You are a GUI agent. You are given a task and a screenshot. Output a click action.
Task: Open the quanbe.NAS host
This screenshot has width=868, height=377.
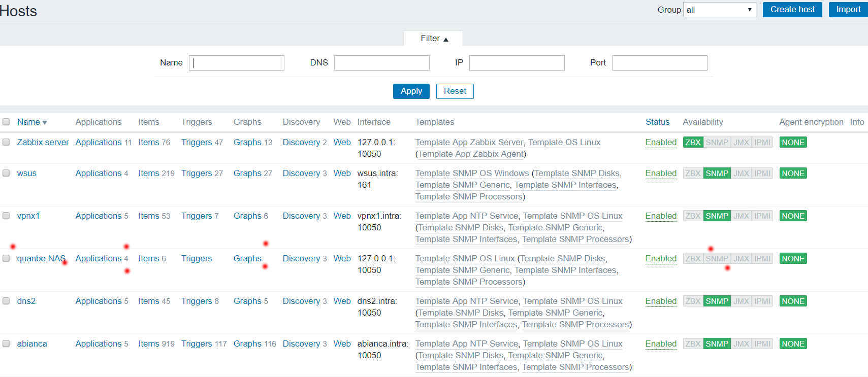point(41,258)
